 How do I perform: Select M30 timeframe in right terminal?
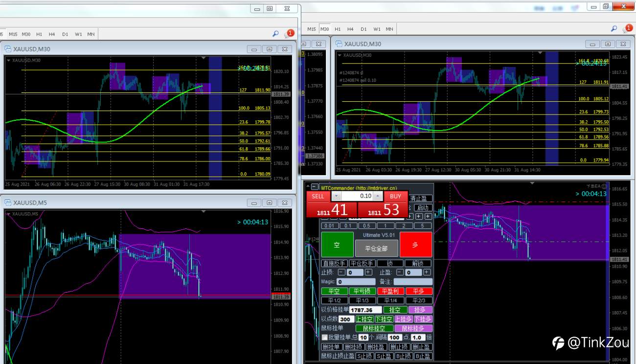click(x=324, y=29)
